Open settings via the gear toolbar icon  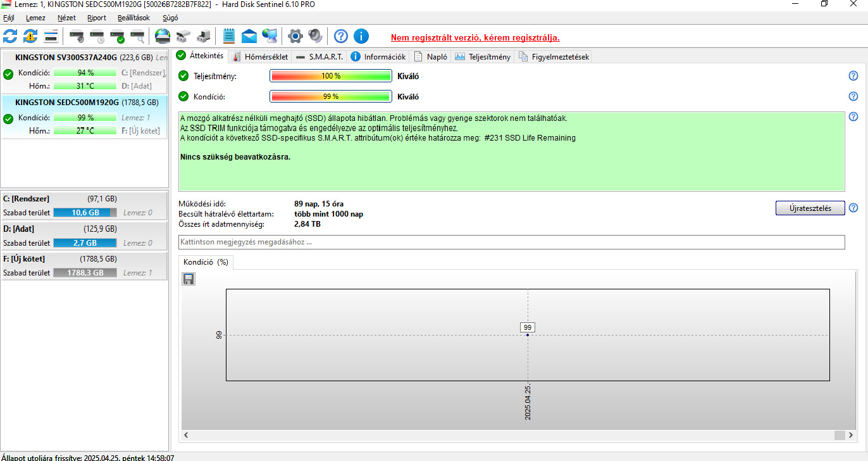295,35
